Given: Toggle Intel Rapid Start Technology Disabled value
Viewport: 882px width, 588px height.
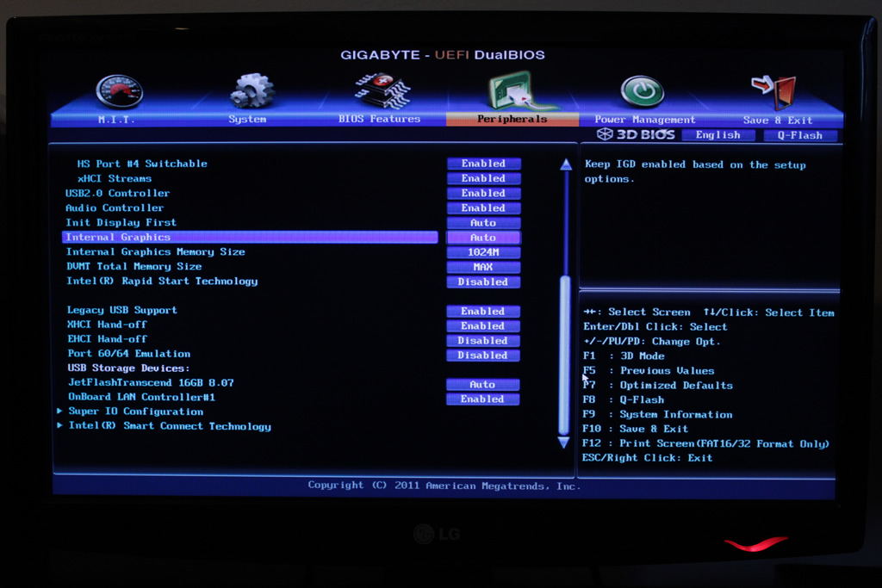Looking at the screenshot, I should 483,282.
